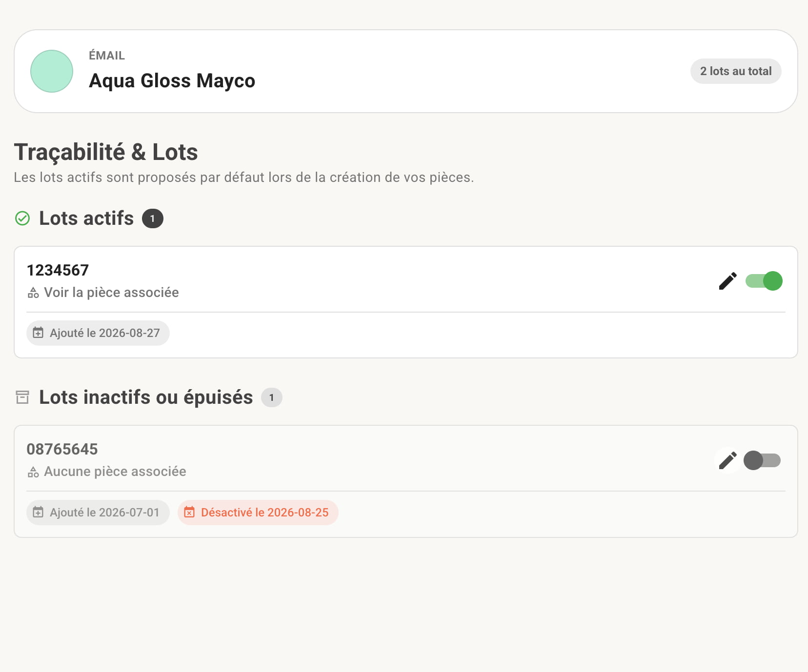Click the 'Ajouté le 2026-08-27' date chip

pyautogui.click(x=98, y=333)
